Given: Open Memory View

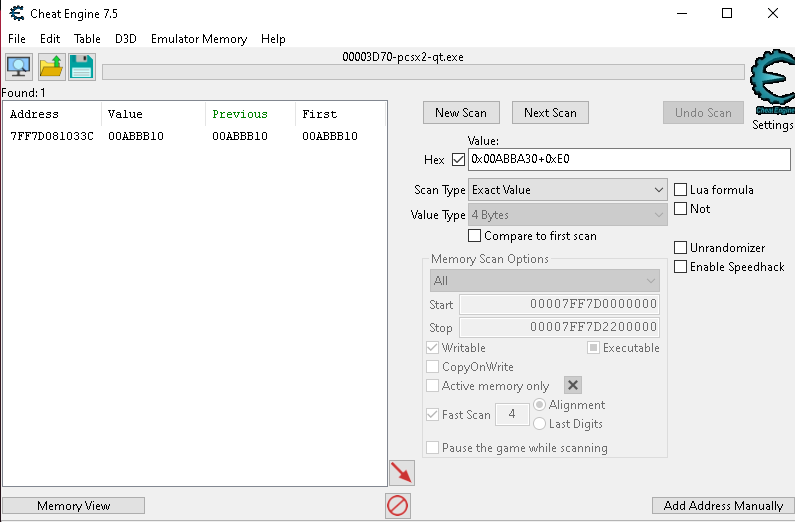Looking at the screenshot, I should [74, 506].
